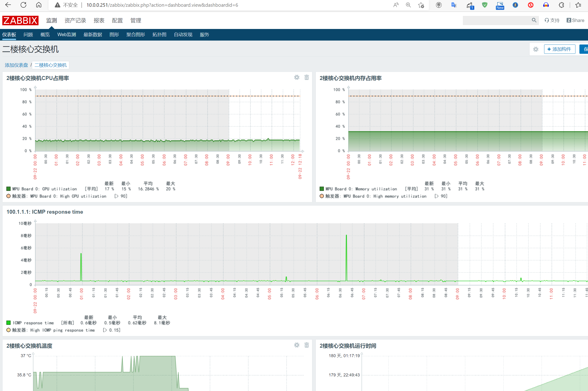Screen dimensions: 588x391
Task: Click the browser back arrow
Action: point(8,5)
